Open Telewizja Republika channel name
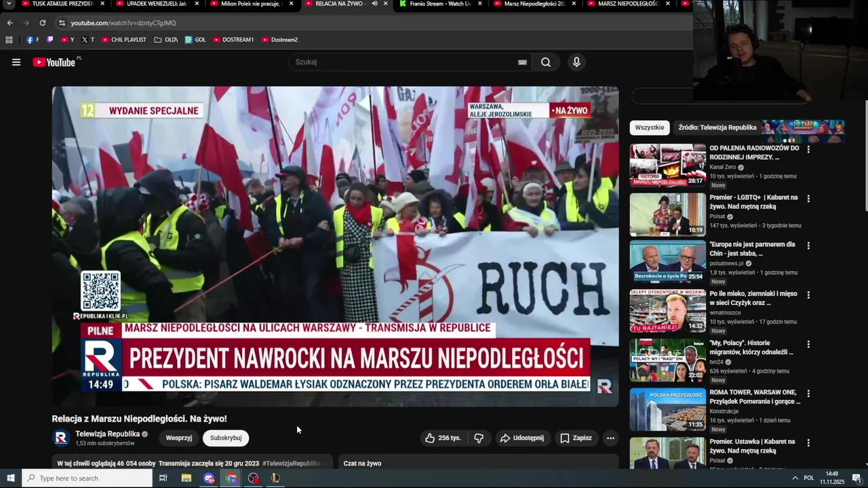This screenshot has width=868, height=488. (x=107, y=434)
